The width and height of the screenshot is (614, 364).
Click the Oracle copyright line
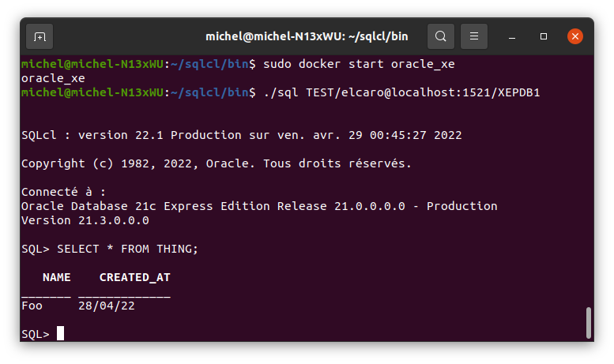217,163
